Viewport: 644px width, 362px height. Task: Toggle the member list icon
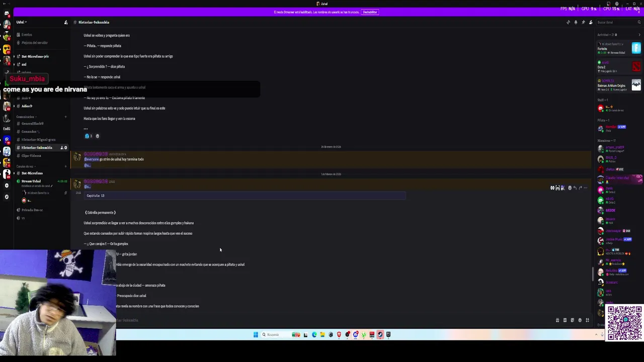pyautogui.click(x=591, y=22)
